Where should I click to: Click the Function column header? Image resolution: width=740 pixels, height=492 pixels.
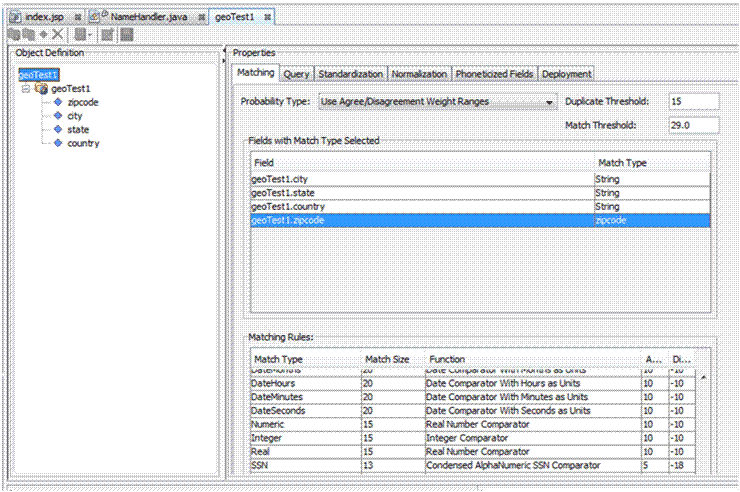(x=533, y=359)
